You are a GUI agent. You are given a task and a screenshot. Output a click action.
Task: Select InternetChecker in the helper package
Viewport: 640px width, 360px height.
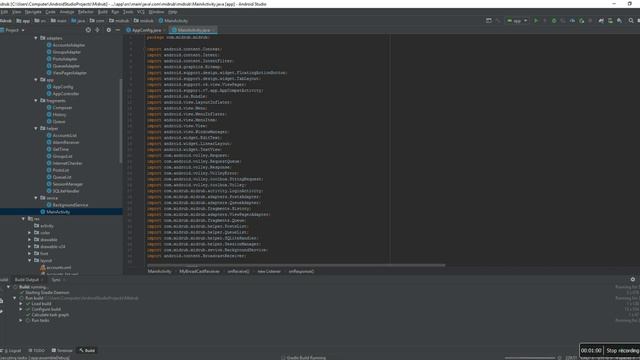pos(64,163)
